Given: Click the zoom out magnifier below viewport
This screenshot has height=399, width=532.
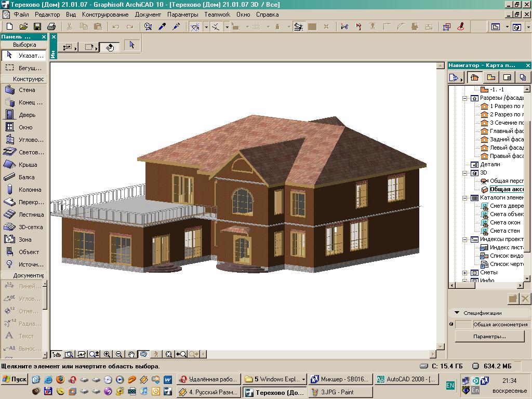Looking at the screenshot, I should point(119,354).
